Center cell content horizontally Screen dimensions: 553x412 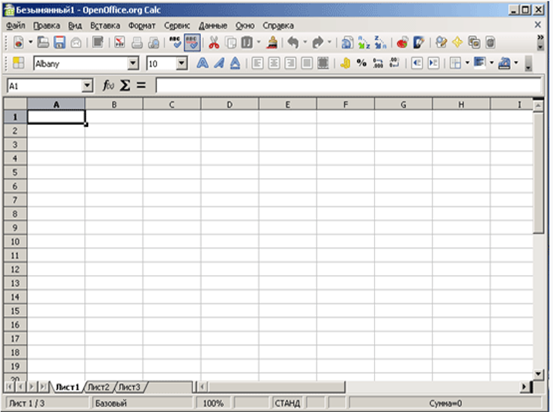(x=274, y=63)
